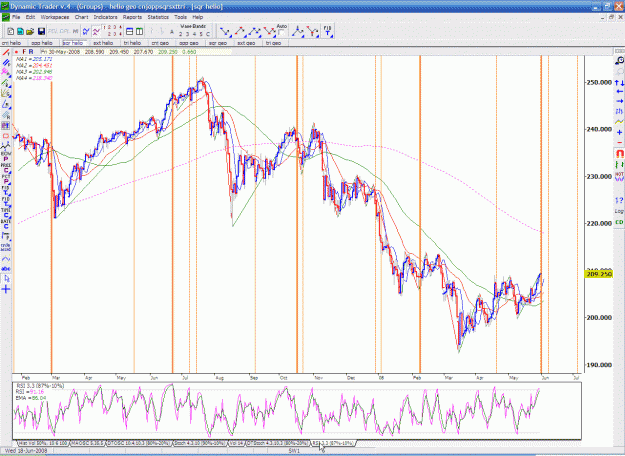Viewport: 625px width, 456px height.
Task: Select the blue crosshair plus tool
Action: click(x=6, y=289)
